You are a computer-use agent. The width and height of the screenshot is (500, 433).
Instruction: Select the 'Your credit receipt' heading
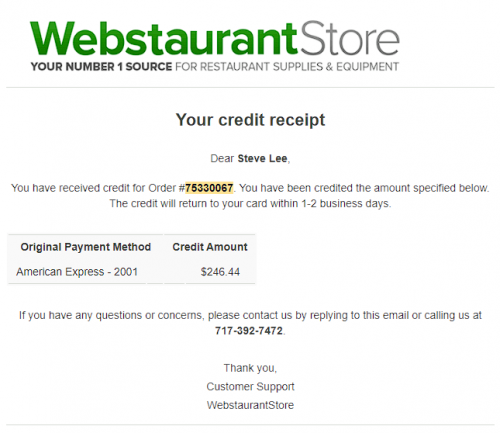pos(250,120)
